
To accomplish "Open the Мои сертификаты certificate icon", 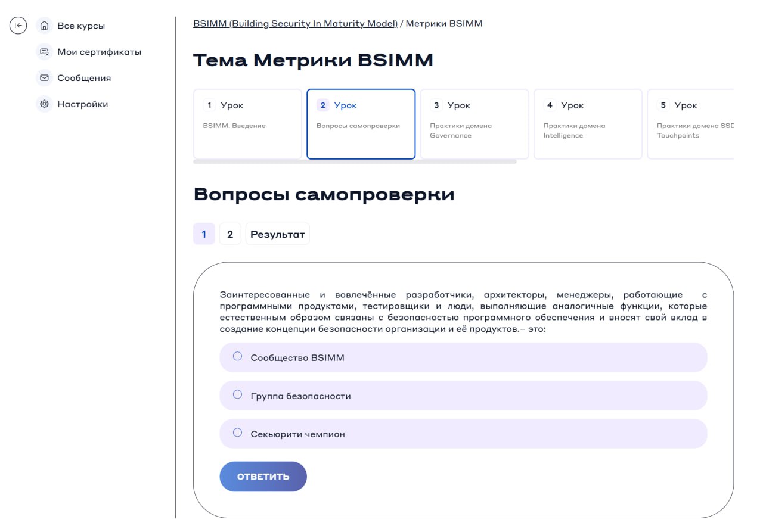I will coord(44,52).
